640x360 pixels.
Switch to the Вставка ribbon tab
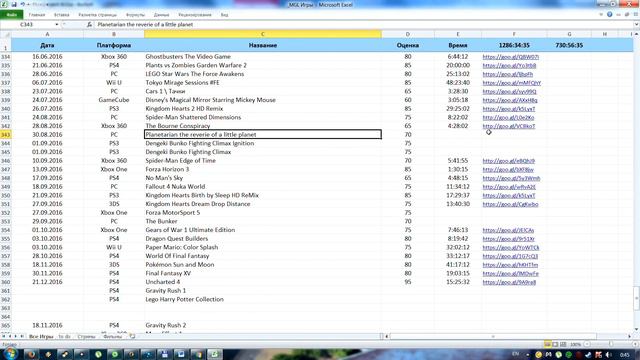pos(62,15)
